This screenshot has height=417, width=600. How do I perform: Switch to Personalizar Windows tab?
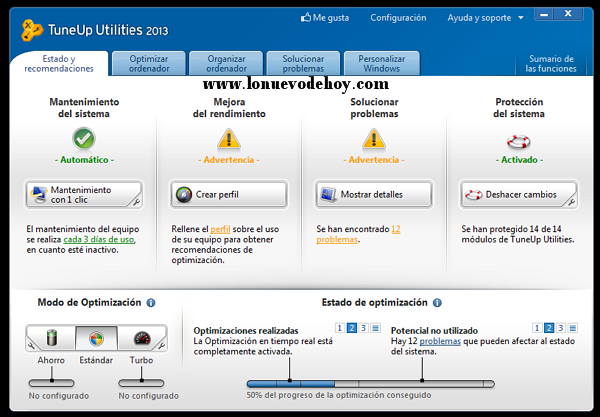click(382, 64)
